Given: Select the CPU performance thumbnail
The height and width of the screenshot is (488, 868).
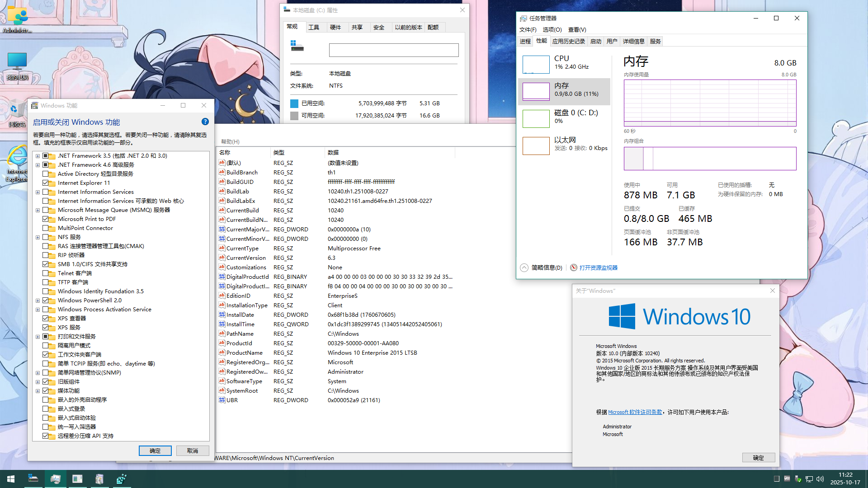Looking at the screenshot, I should 536,64.
